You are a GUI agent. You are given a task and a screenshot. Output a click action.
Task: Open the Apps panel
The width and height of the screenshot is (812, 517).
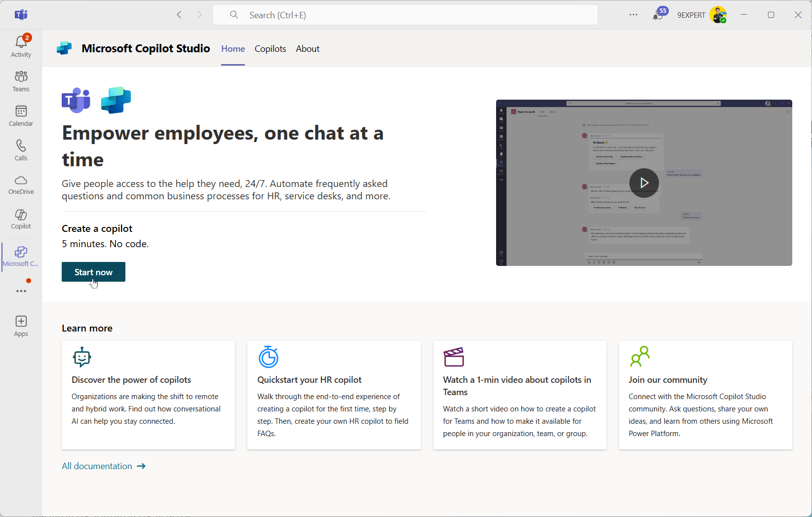pyautogui.click(x=21, y=325)
